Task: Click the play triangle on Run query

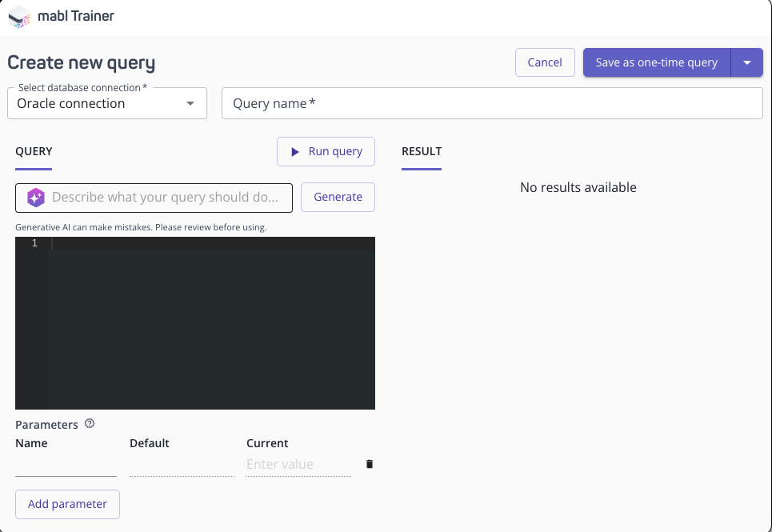Action: (297, 151)
